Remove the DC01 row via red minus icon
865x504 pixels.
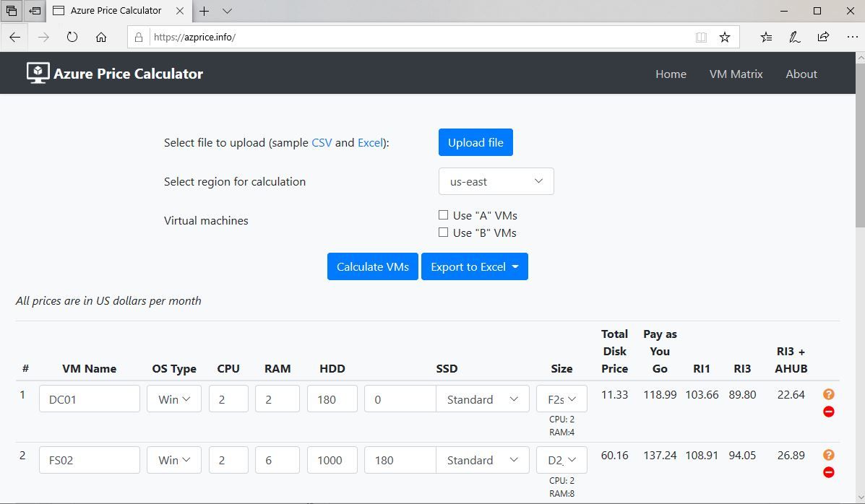[x=828, y=412]
